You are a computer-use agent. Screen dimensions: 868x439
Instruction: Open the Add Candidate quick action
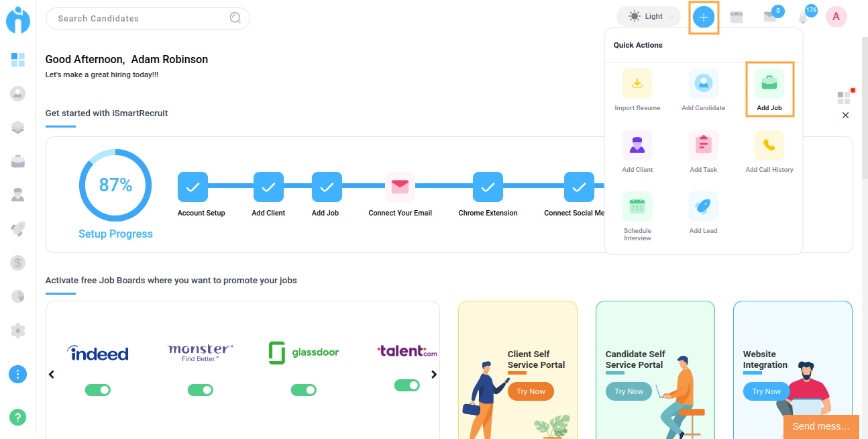703,84
